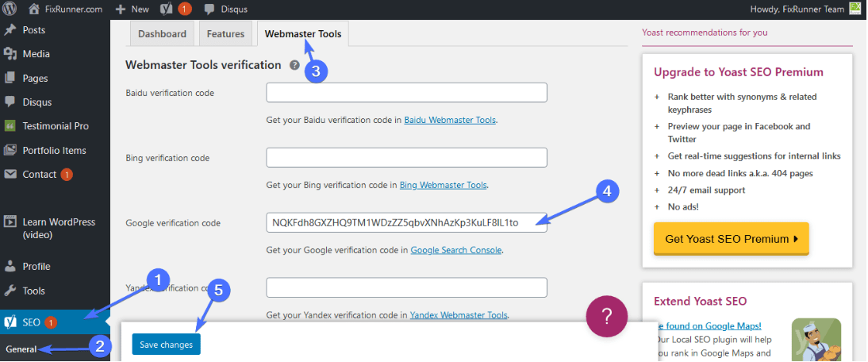Click the Learn WordPress video icon

pyautogui.click(x=10, y=222)
